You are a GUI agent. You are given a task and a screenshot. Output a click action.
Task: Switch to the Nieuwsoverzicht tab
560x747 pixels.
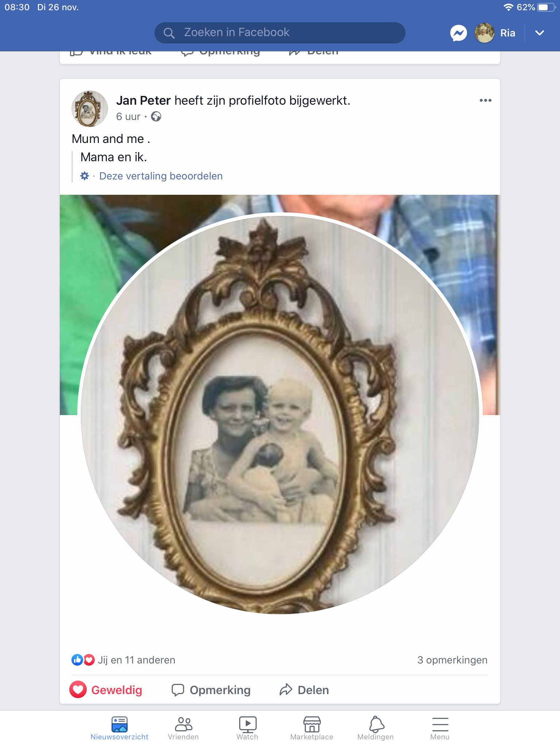119,728
